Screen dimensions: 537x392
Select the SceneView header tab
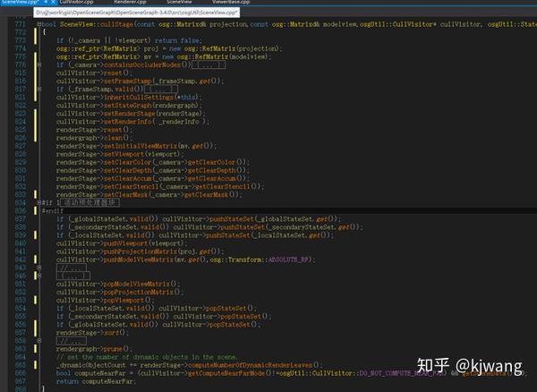pyautogui.click(x=179, y=2)
